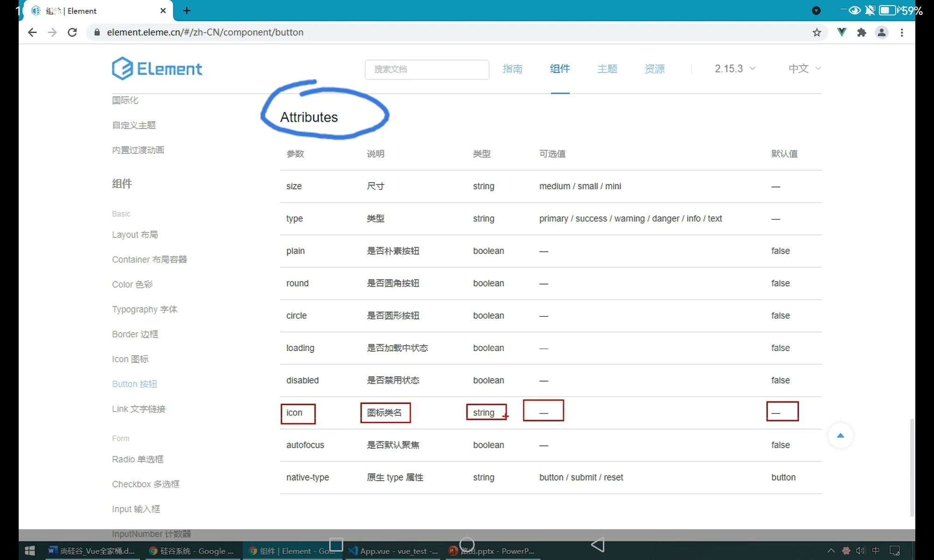The image size is (934, 560).
Task: Expand version 2.15.3 dropdown
Action: tap(735, 69)
